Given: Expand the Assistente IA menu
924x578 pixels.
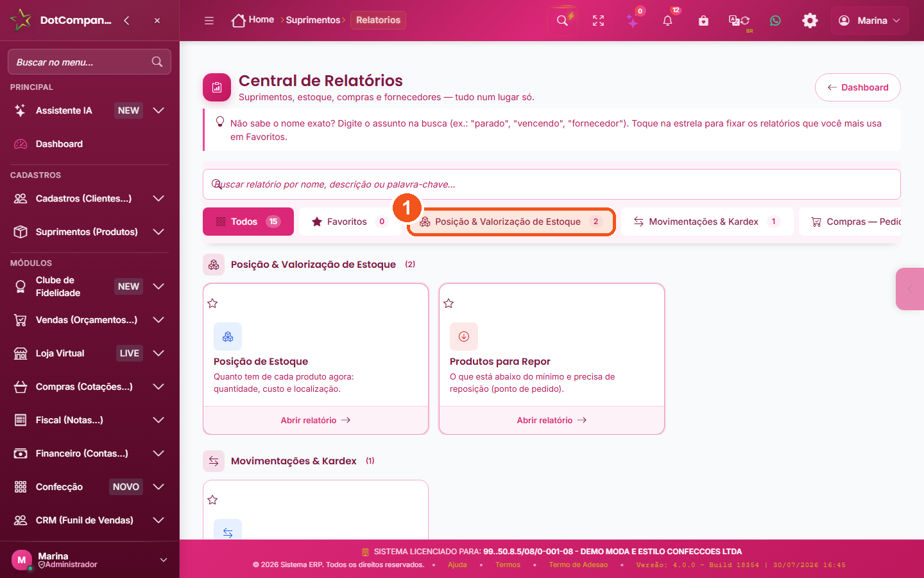Looking at the screenshot, I should pyautogui.click(x=158, y=110).
